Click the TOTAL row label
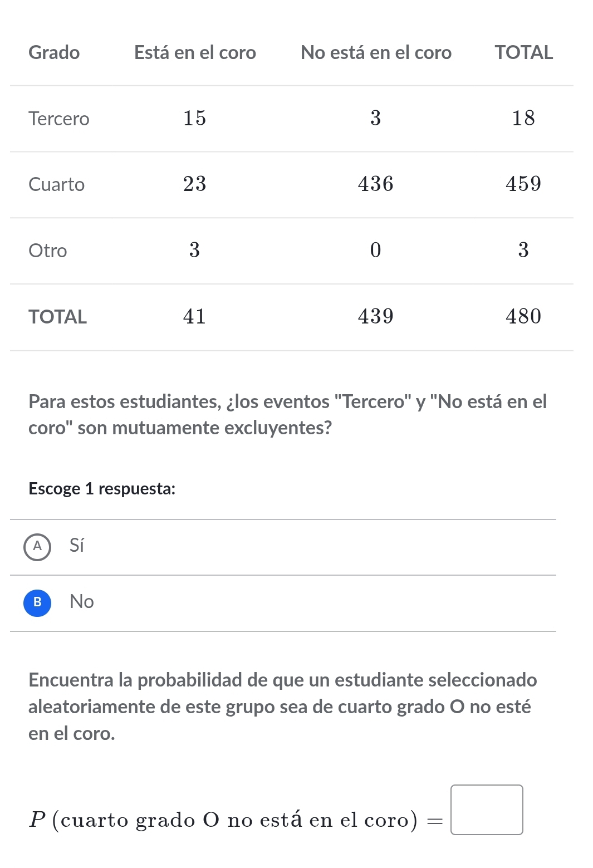Image resolution: width=593 pixels, height=868 pixels. click(57, 317)
